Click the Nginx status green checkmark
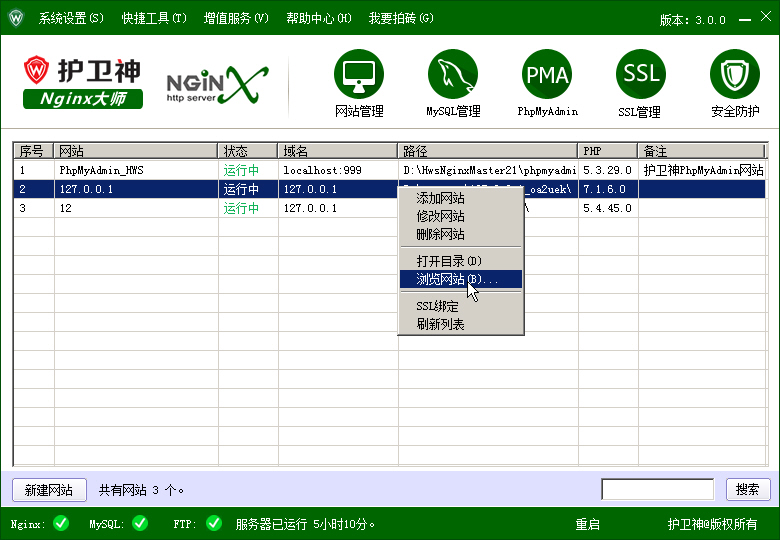The width and height of the screenshot is (780, 540). click(x=61, y=523)
